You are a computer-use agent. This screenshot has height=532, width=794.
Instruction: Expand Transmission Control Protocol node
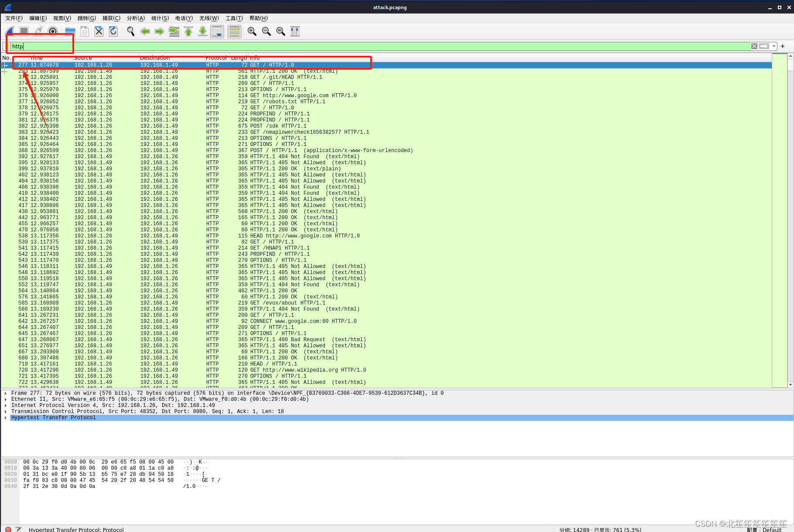point(5,411)
